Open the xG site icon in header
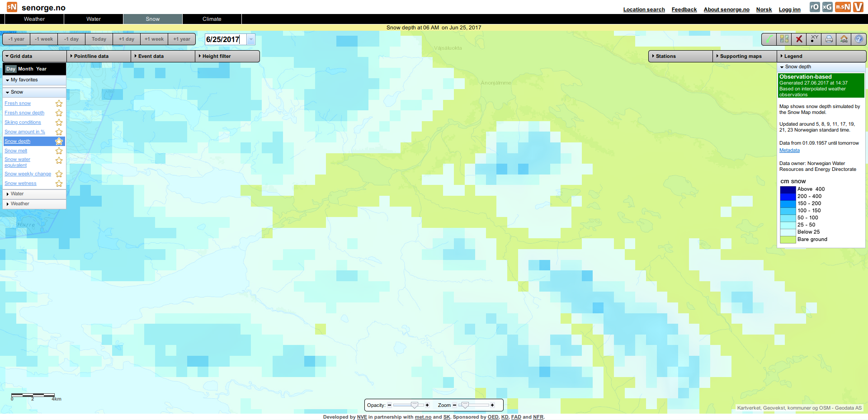The width and height of the screenshot is (868, 420). coord(827,7)
